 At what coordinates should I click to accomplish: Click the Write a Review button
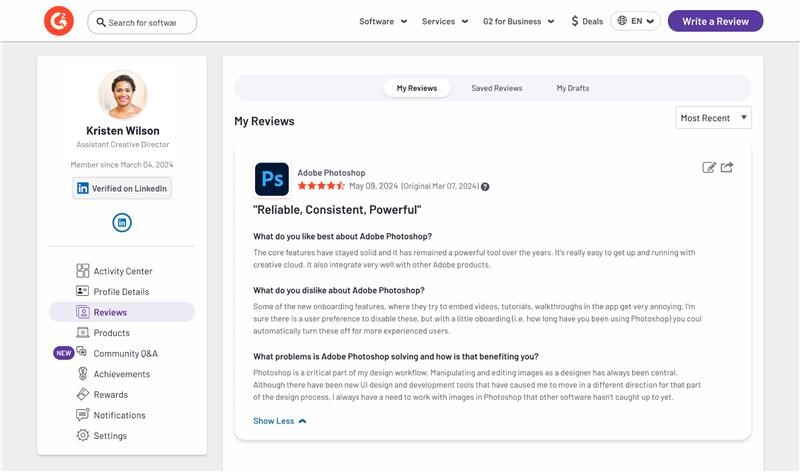pos(715,21)
